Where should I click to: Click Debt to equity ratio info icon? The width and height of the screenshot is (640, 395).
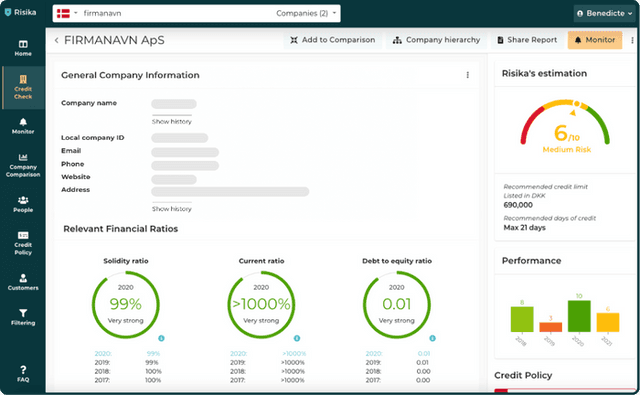coord(432,338)
